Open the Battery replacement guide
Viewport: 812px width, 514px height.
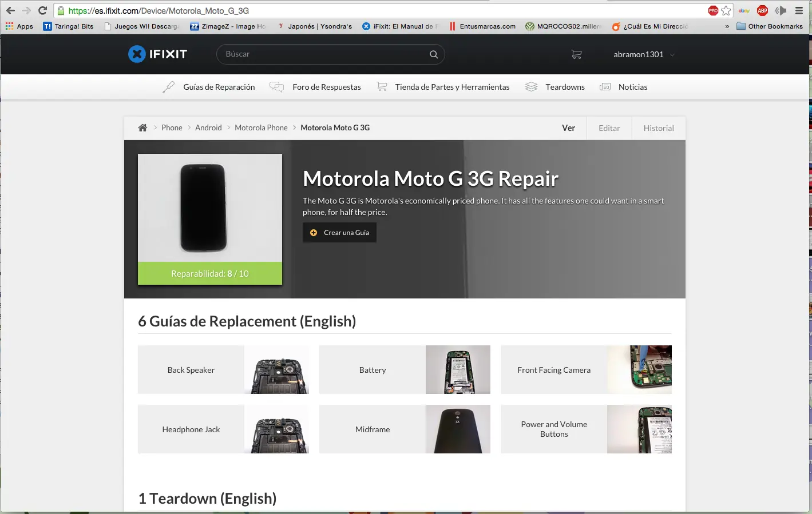point(405,370)
